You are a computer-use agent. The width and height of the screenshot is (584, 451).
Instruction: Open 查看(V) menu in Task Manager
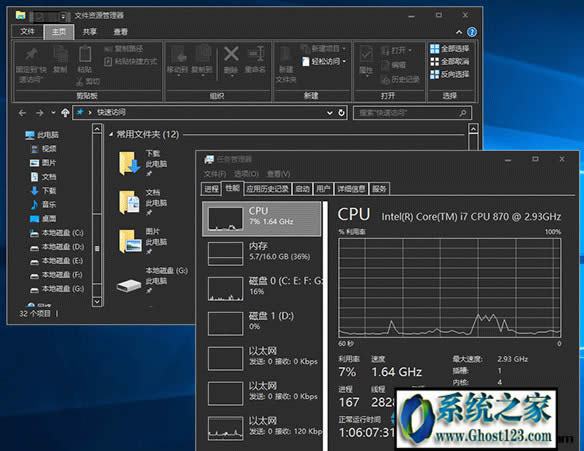click(x=278, y=174)
